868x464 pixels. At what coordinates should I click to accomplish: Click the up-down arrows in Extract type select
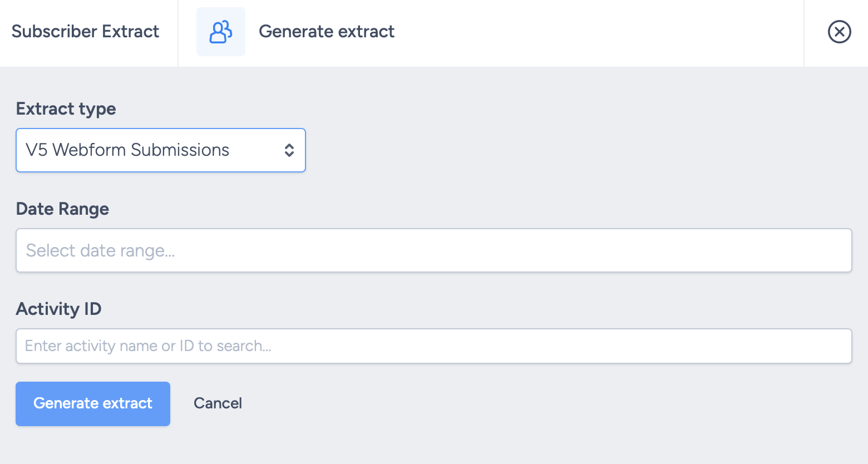(289, 150)
